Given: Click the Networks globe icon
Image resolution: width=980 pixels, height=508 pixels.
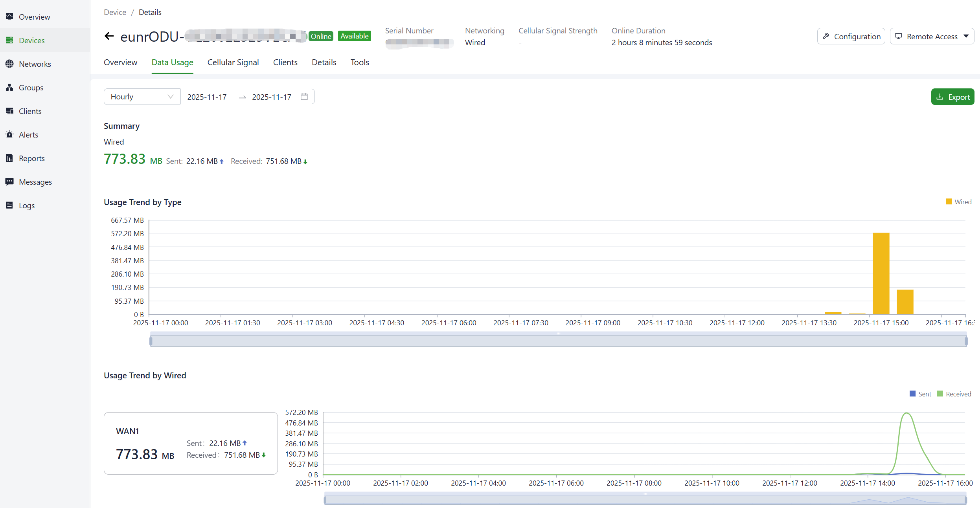Looking at the screenshot, I should pos(9,64).
